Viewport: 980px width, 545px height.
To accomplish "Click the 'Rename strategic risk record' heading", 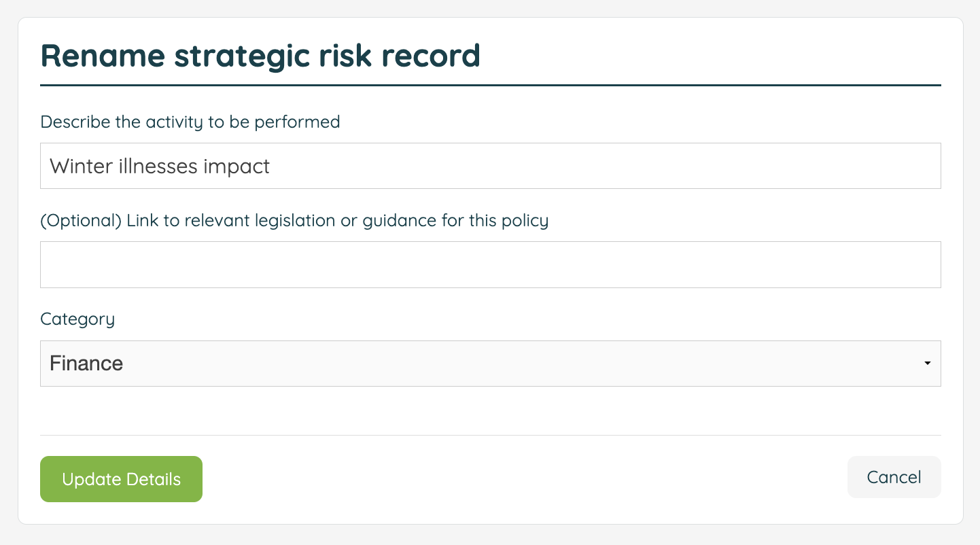I will click(260, 56).
